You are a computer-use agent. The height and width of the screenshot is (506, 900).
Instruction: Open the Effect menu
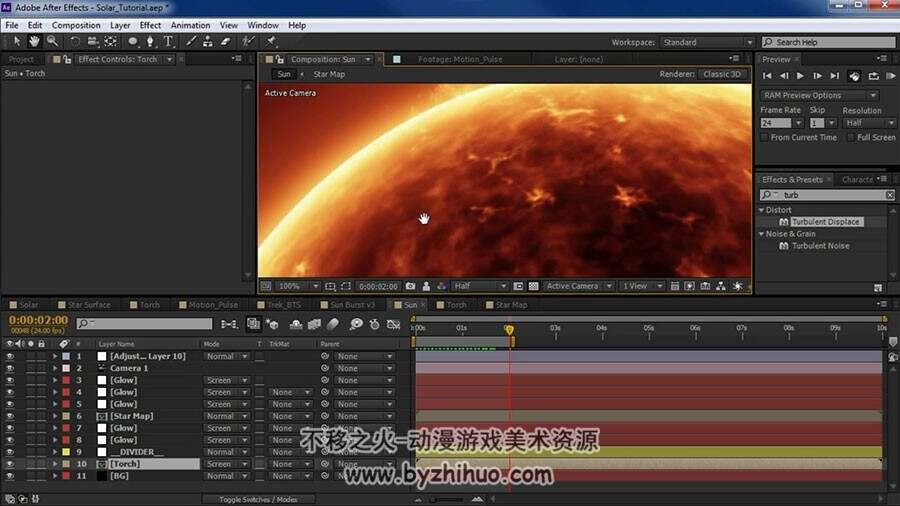pyautogui.click(x=150, y=25)
